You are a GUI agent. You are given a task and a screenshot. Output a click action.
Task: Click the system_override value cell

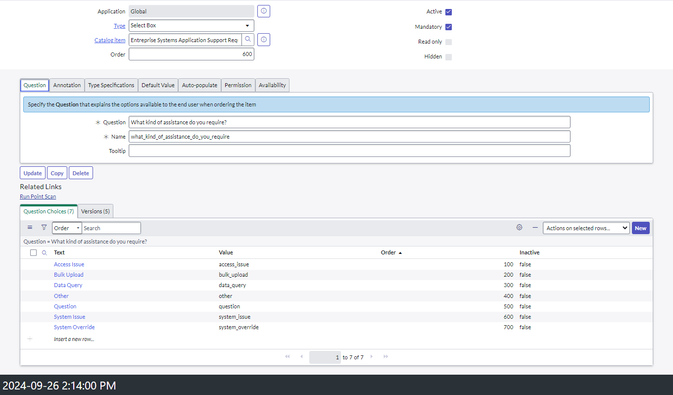coord(239,327)
